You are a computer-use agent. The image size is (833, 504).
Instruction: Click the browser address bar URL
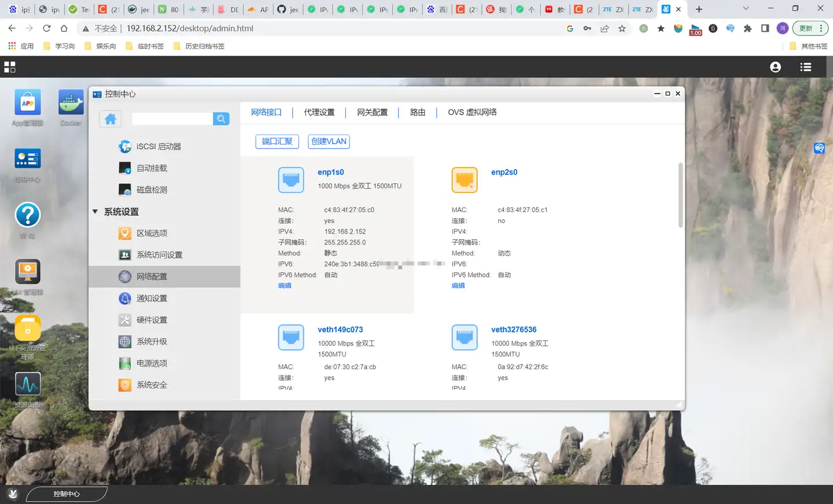[190, 28]
